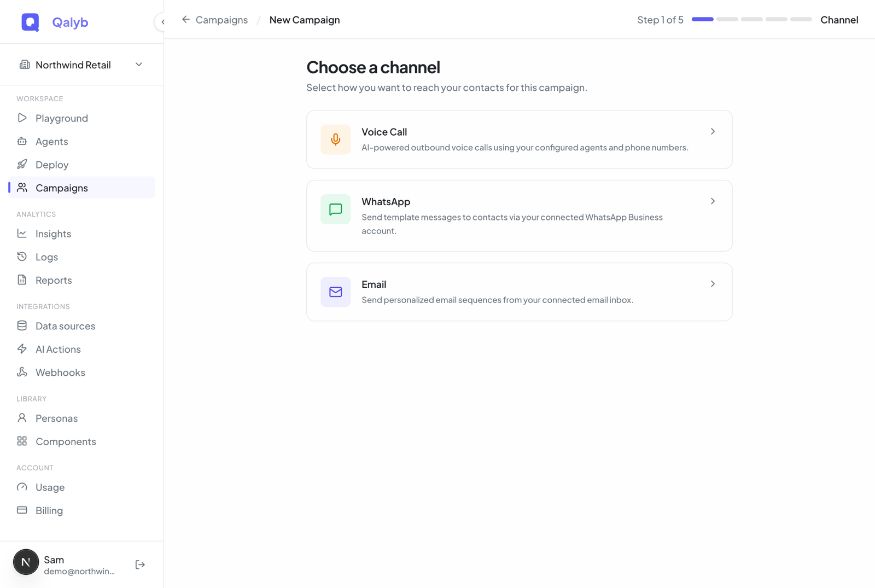Choose the WhatsApp channel title
The height and width of the screenshot is (588, 875).
[x=386, y=201]
